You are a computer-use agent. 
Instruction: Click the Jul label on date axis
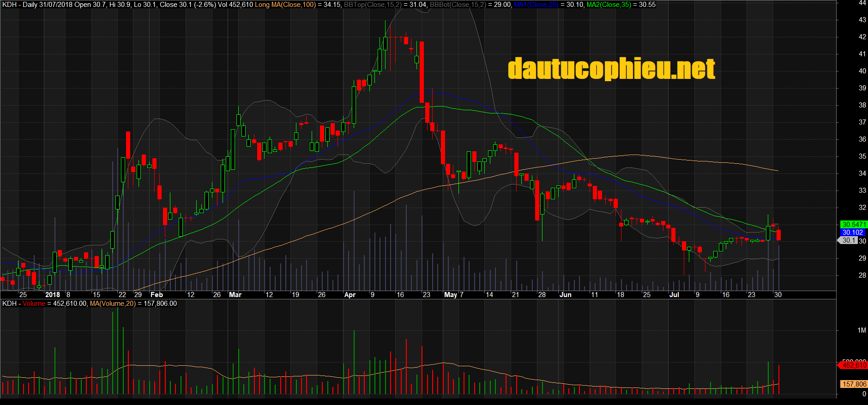674,295
